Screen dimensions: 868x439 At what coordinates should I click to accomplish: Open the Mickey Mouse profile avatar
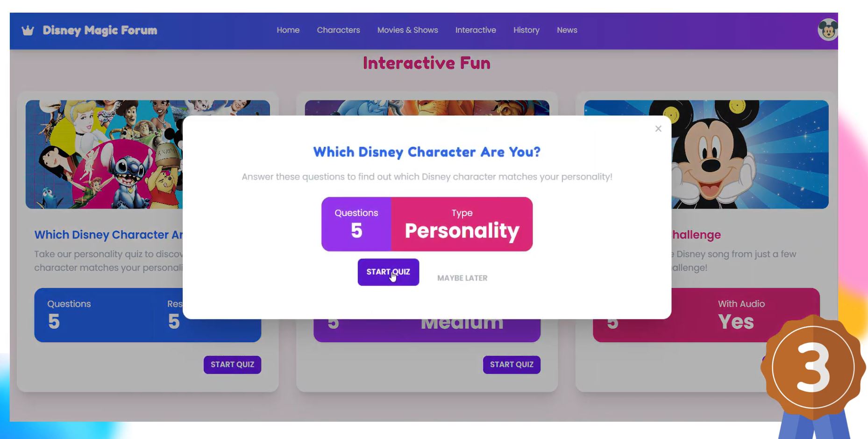tap(827, 30)
